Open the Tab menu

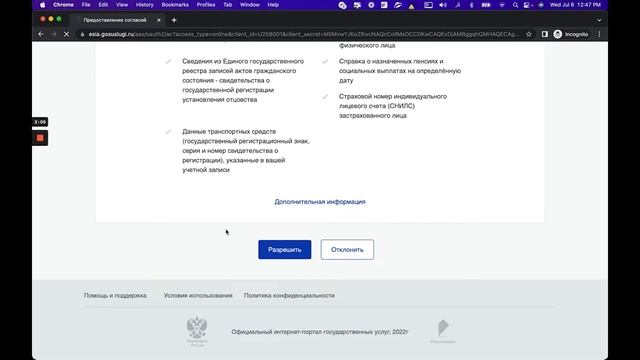pos(227,5)
